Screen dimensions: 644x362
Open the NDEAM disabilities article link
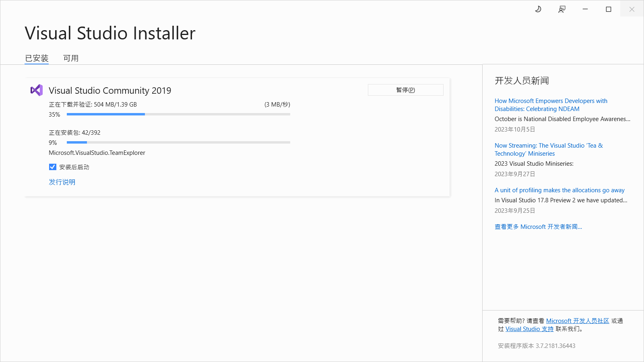[551, 105]
